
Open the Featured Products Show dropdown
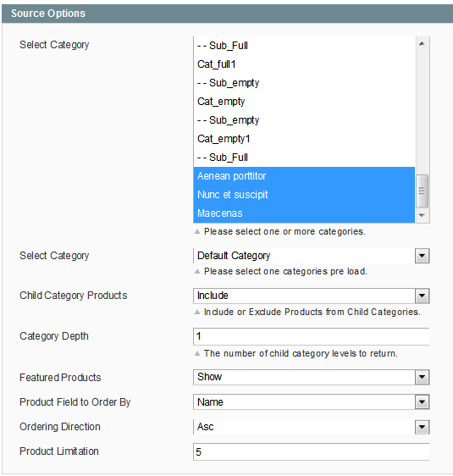pos(422,378)
